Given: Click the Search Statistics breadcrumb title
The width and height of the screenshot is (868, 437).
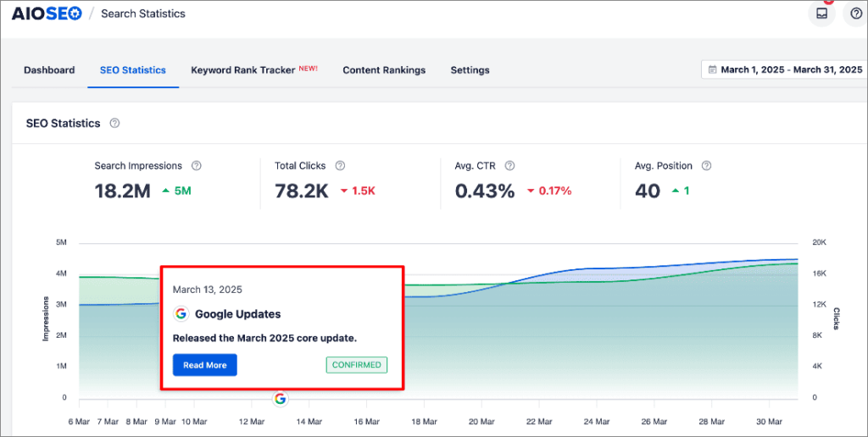Looking at the screenshot, I should (143, 14).
